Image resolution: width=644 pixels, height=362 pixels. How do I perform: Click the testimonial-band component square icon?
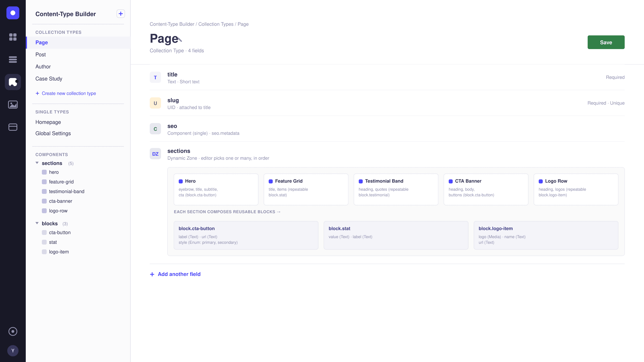coord(44,191)
